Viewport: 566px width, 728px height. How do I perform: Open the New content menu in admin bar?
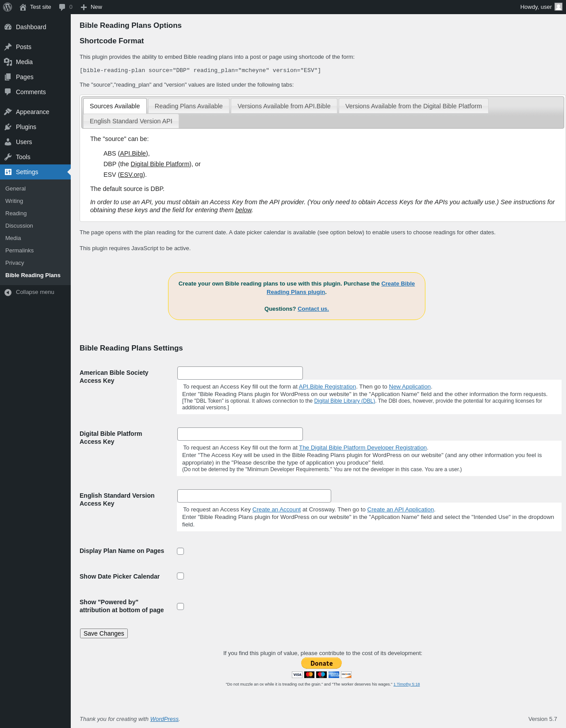[x=92, y=7]
